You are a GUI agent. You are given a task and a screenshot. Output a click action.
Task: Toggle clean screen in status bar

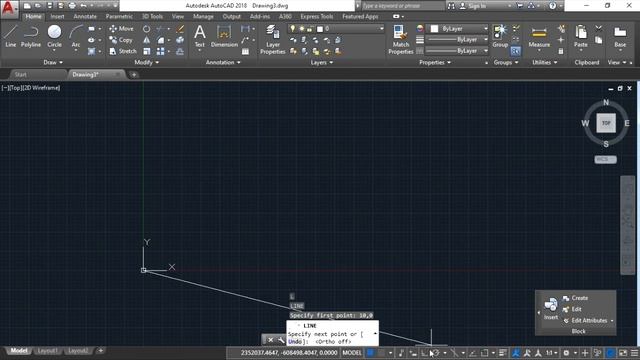tap(623, 352)
